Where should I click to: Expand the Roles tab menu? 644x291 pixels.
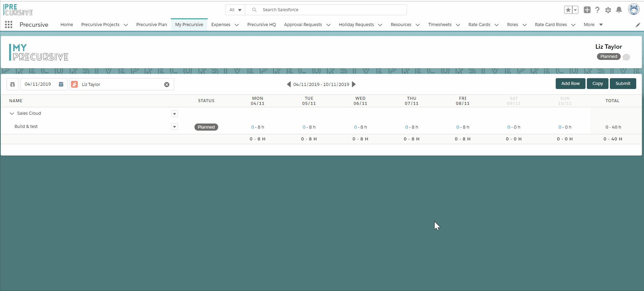525,25
